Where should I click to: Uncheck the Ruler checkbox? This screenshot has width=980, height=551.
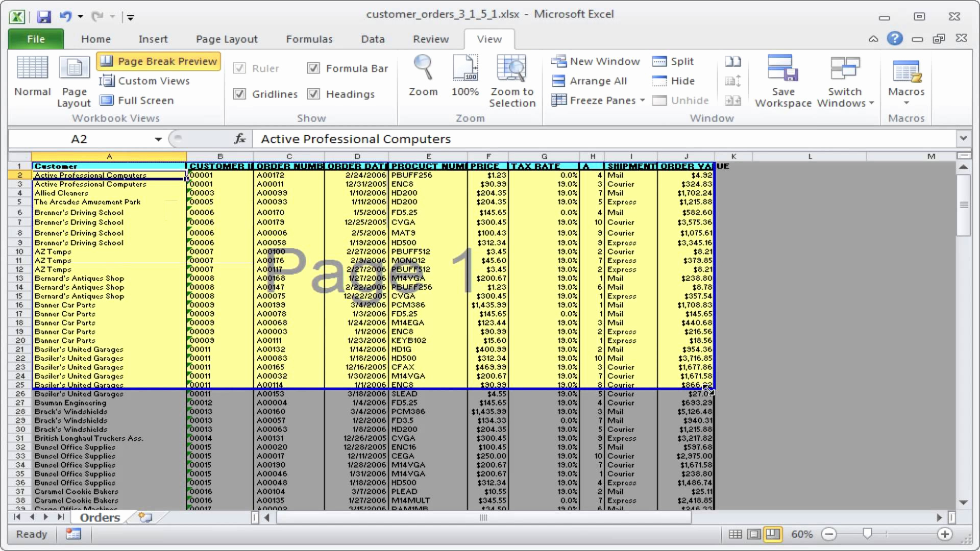tap(240, 68)
